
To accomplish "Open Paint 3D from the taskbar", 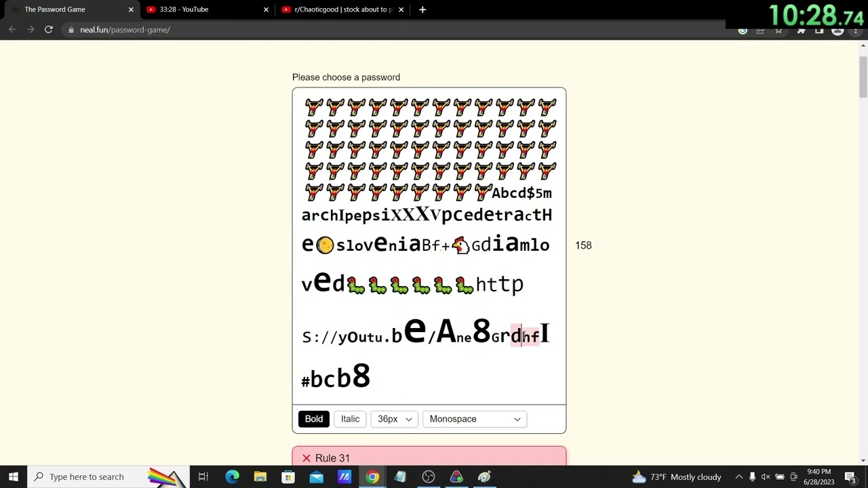I will click(484, 476).
